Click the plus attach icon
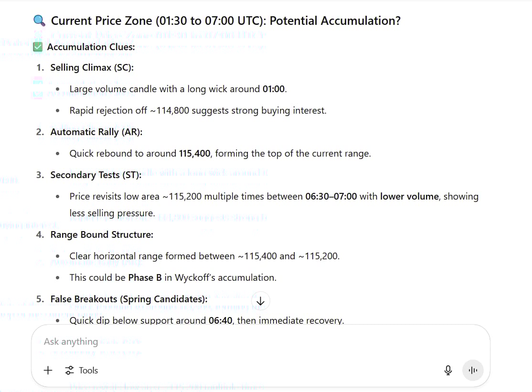Screen dimensions: 532x392 [48, 371]
